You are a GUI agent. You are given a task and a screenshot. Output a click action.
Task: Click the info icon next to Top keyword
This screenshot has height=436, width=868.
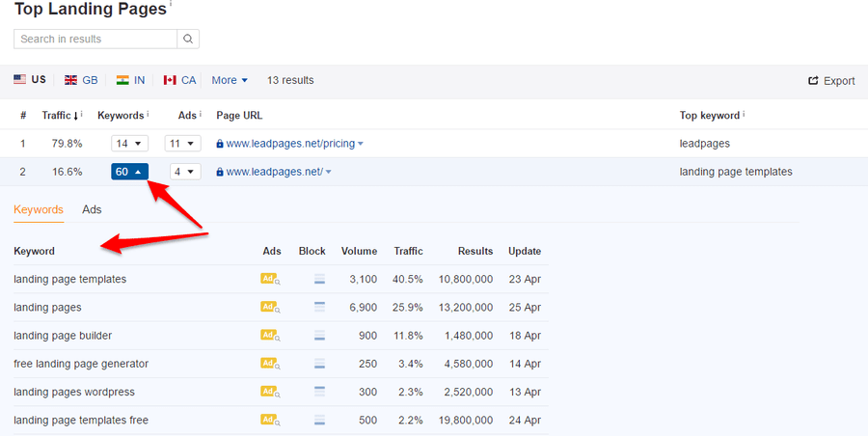[x=744, y=115]
